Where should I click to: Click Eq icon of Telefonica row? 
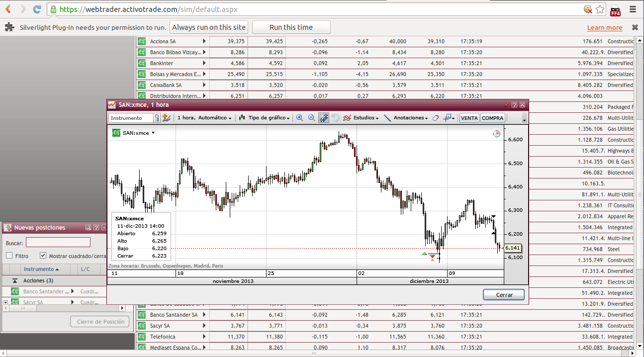click(x=142, y=337)
